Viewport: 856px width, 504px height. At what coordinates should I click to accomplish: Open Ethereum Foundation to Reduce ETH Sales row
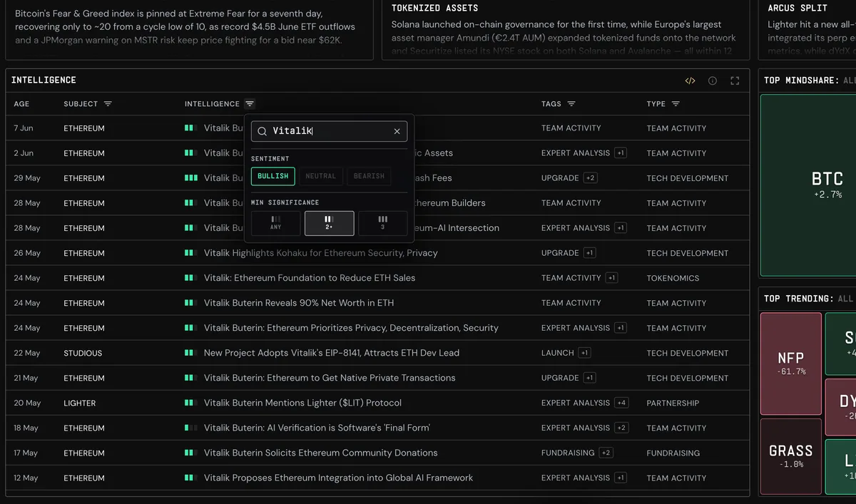377,278
